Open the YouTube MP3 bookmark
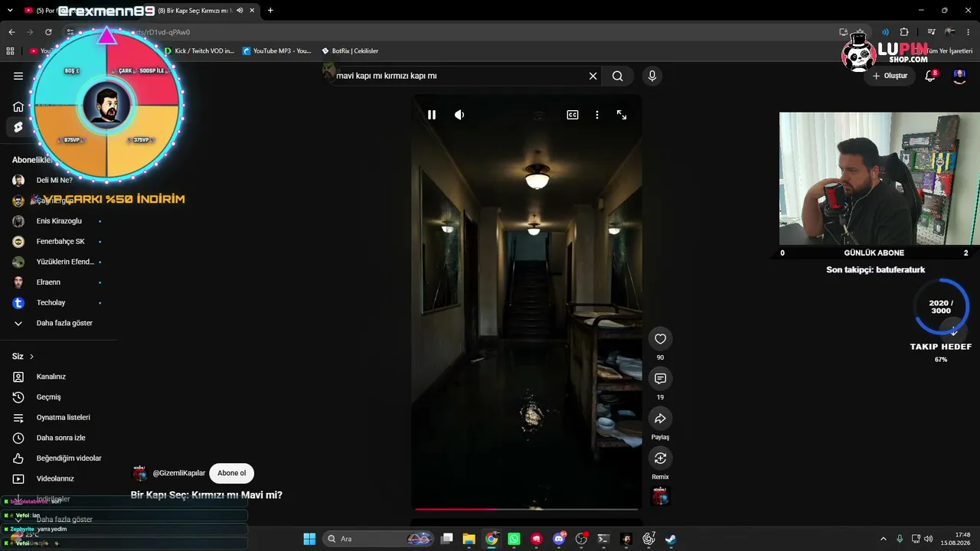Image resolution: width=980 pixels, height=551 pixels. pos(277,51)
